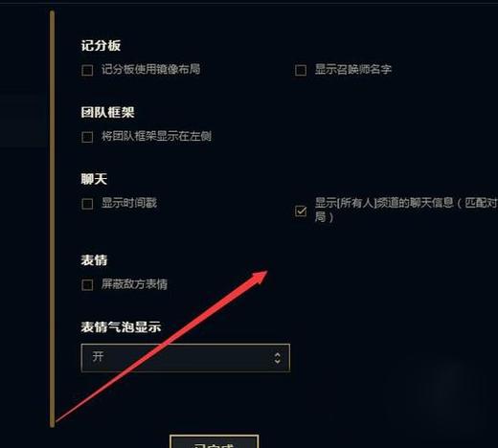The height and width of the screenshot is (448, 498).
Task: Tick the 显示召唤师名字 checkbox
Action: coord(301,70)
